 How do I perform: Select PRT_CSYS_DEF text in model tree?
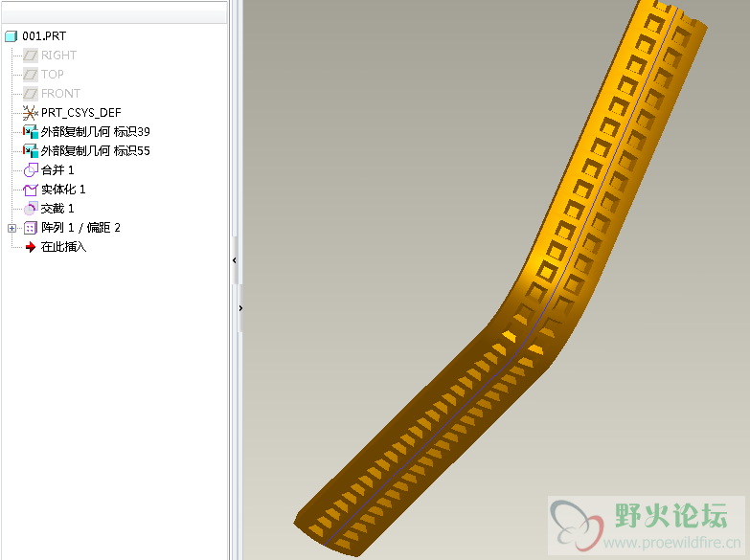tap(80, 113)
